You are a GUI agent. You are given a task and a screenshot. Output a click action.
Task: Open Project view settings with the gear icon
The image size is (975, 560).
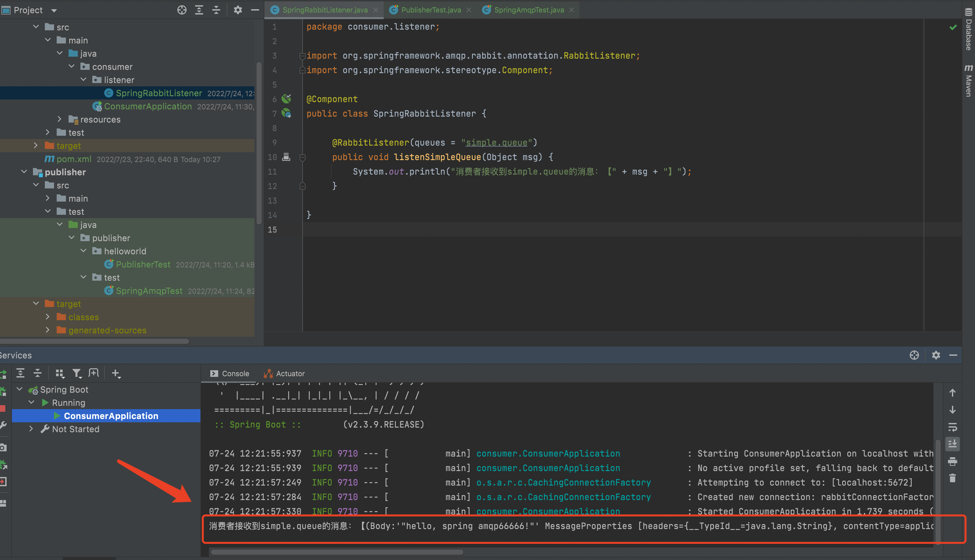(x=238, y=10)
